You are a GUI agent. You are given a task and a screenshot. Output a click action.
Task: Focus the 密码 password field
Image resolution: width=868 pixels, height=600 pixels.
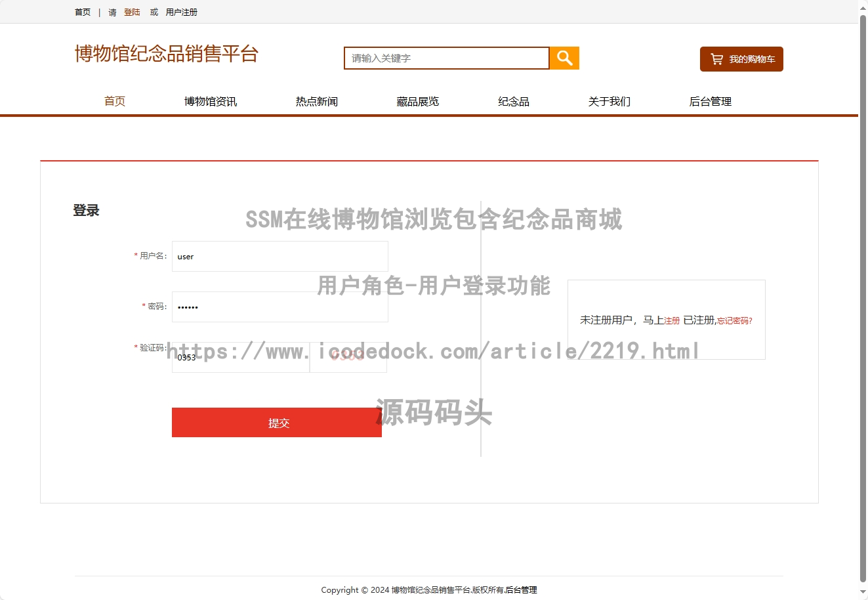(x=280, y=307)
